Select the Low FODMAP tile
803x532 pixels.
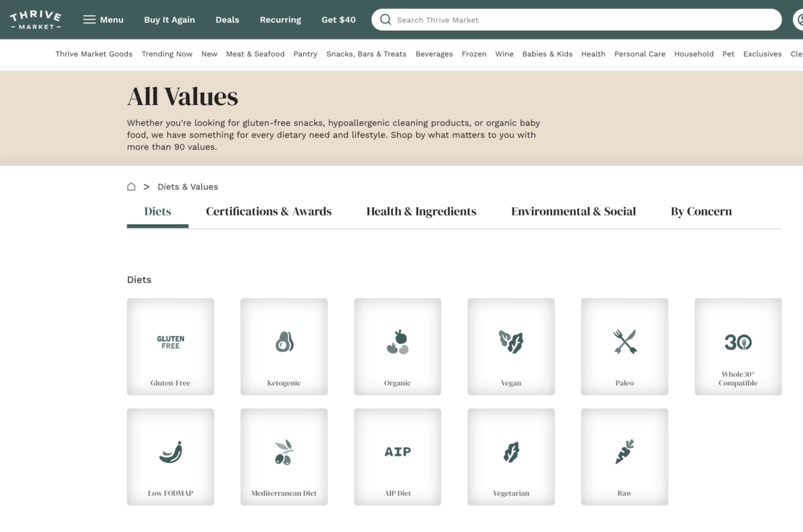click(x=171, y=457)
